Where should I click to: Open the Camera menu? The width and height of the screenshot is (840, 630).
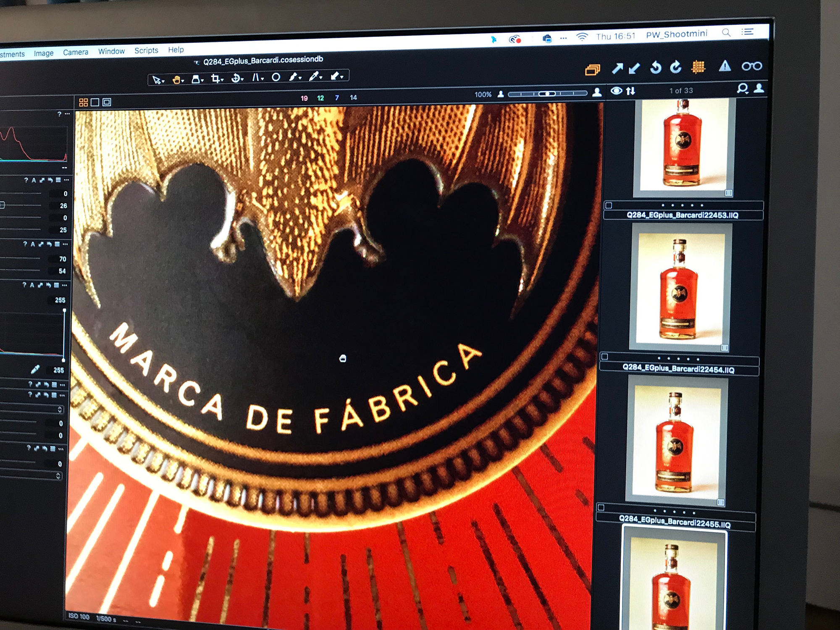point(76,52)
